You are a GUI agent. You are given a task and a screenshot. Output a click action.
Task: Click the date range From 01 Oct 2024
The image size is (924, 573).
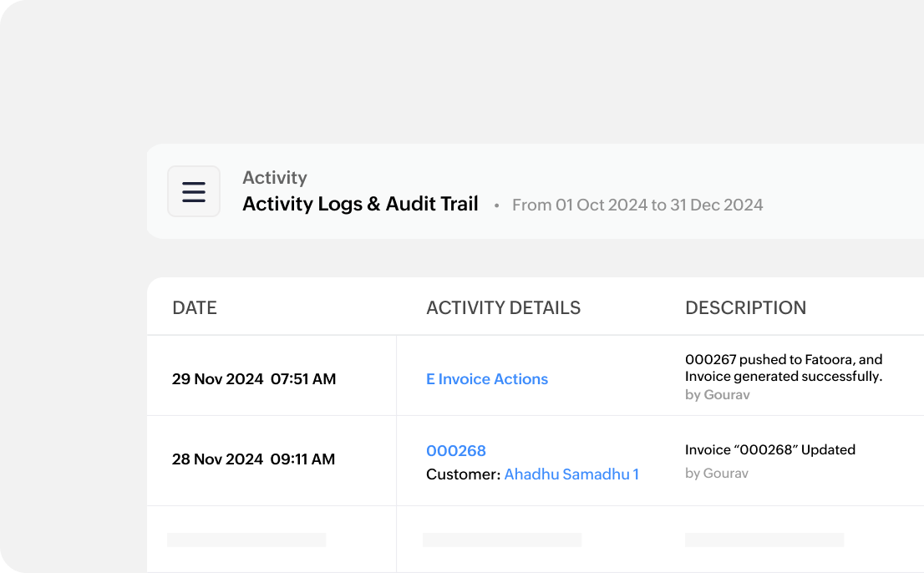coord(637,205)
